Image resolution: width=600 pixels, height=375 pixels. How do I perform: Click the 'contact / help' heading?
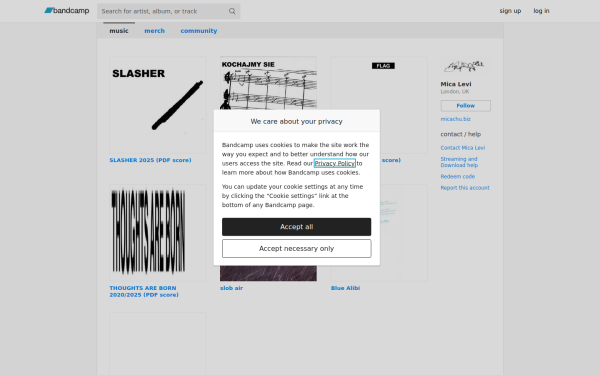(x=461, y=134)
